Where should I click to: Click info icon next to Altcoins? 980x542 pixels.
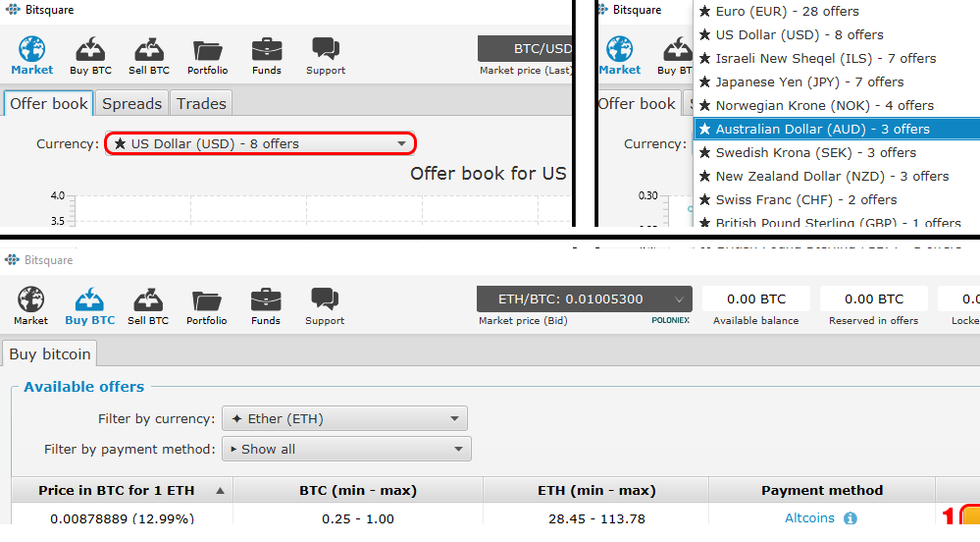[x=850, y=518]
